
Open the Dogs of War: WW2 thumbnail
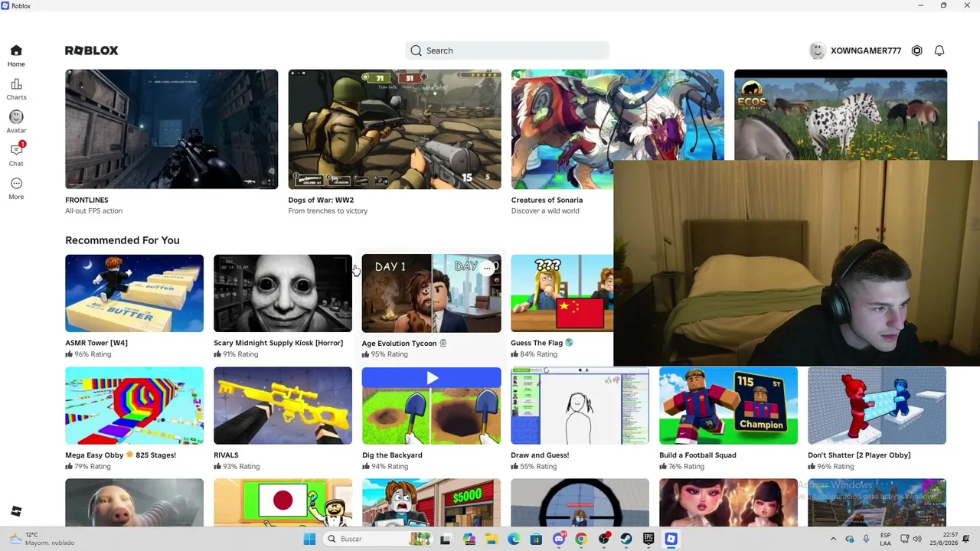pyautogui.click(x=394, y=129)
